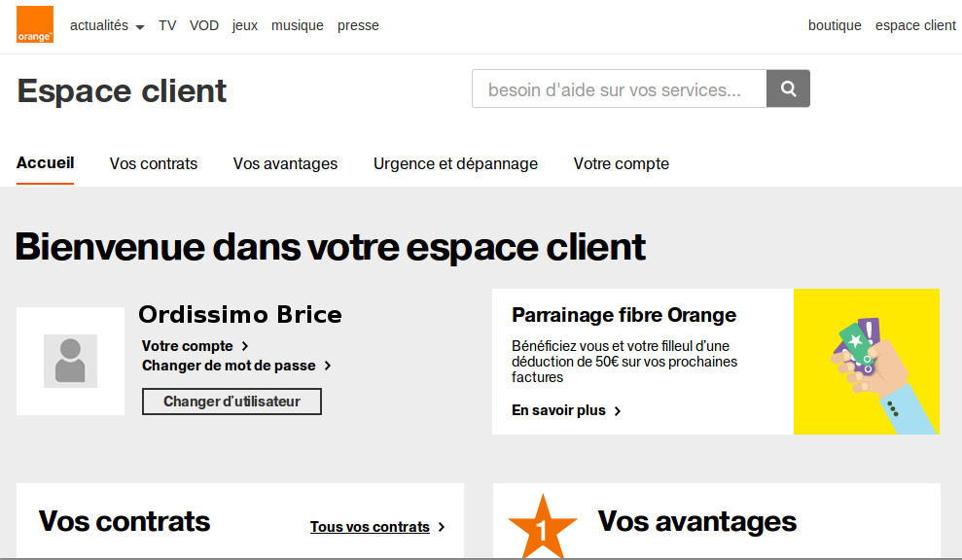The height and width of the screenshot is (560, 962).
Task: Open VOD in the top navigation
Action: (x=203, y=25)
